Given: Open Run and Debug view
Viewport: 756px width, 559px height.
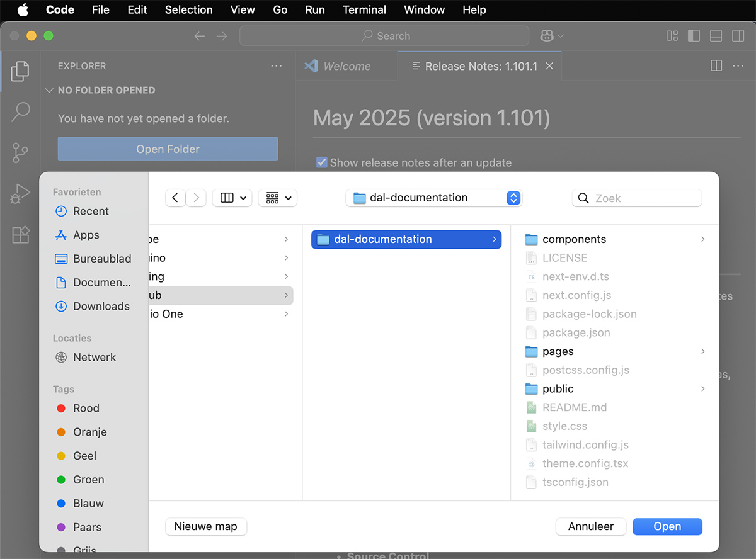Looking at the screenshot, I should 20,194.
